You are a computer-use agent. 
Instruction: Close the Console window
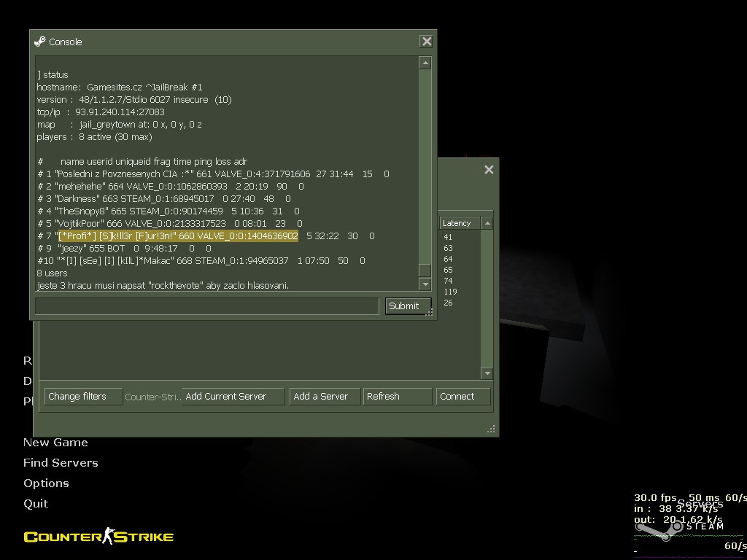(426, 42)
